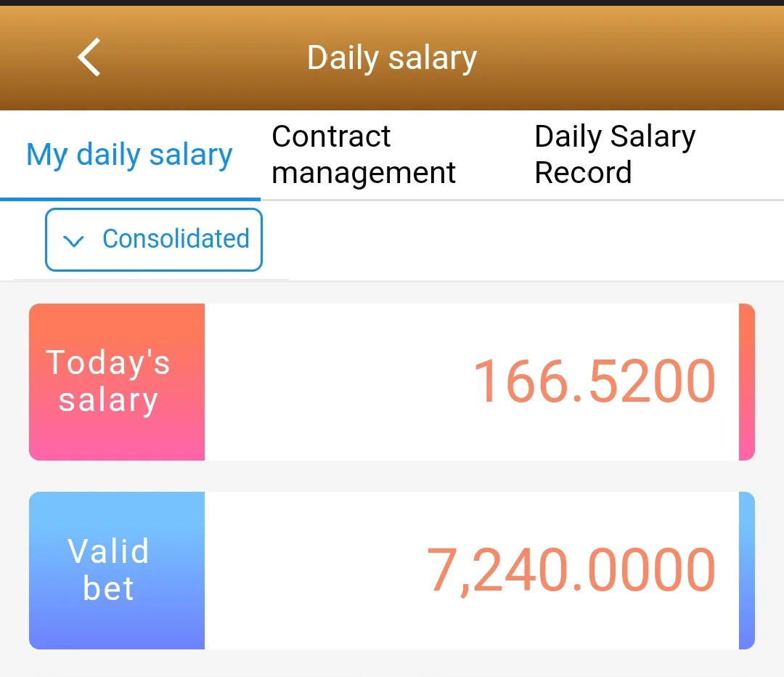Tap the back arrow icon
This screenshot has height=677, width=784.
[89, 57]
